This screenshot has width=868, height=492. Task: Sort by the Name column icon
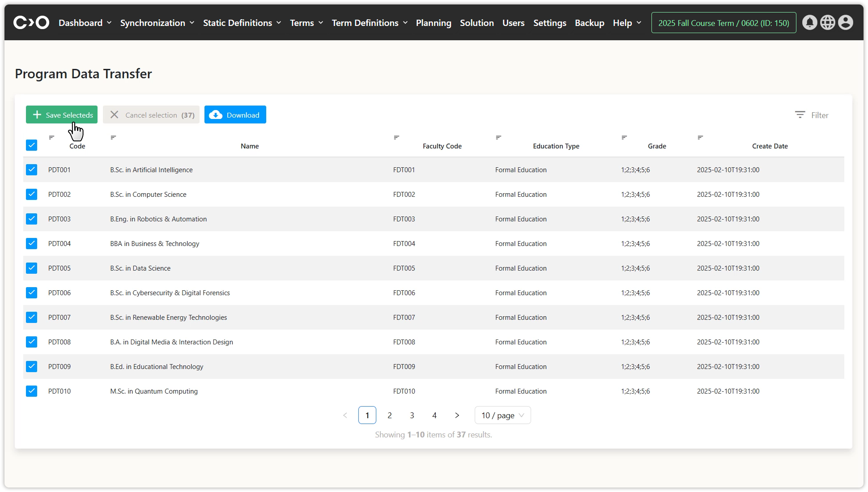113,137
